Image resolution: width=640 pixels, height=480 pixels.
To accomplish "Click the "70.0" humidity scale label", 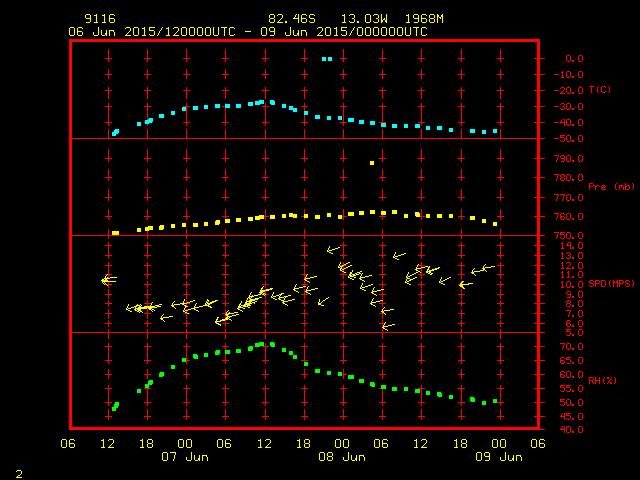I will coord(571,347).
